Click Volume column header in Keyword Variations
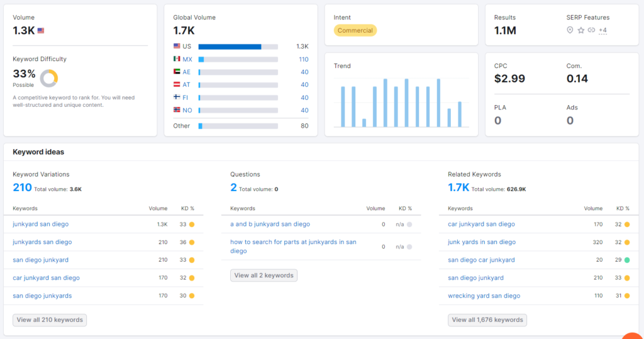The height and width of the screenshot is (339, 644). click(158, 208)
